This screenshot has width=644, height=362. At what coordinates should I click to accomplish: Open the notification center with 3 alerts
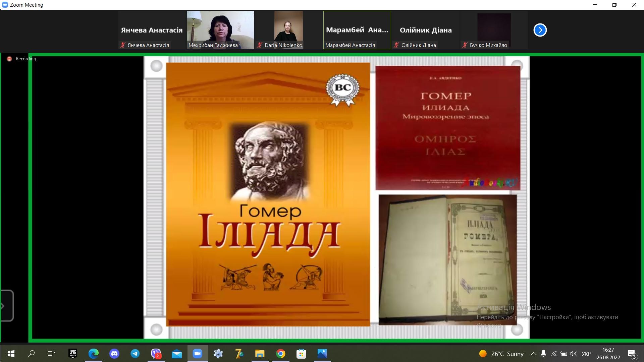click(632, 354)
